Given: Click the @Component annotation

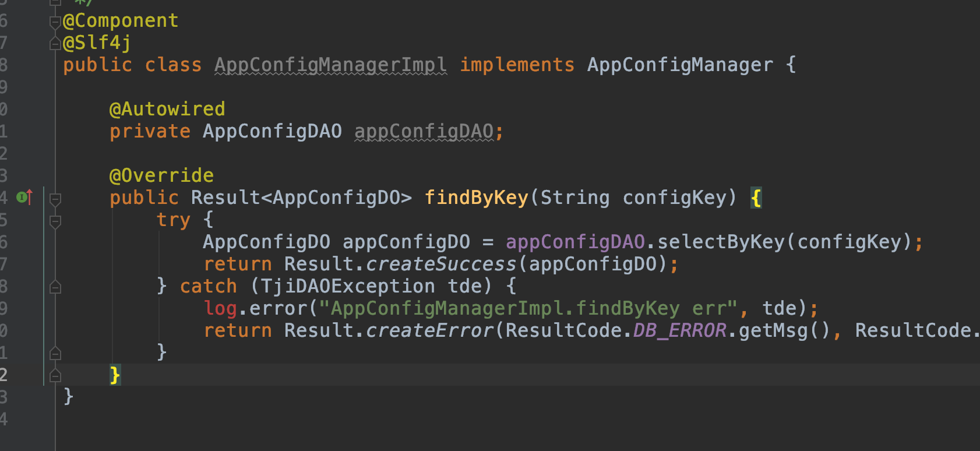Looking at the screenshot, I should pyautogui.click(x=121, y=20).
